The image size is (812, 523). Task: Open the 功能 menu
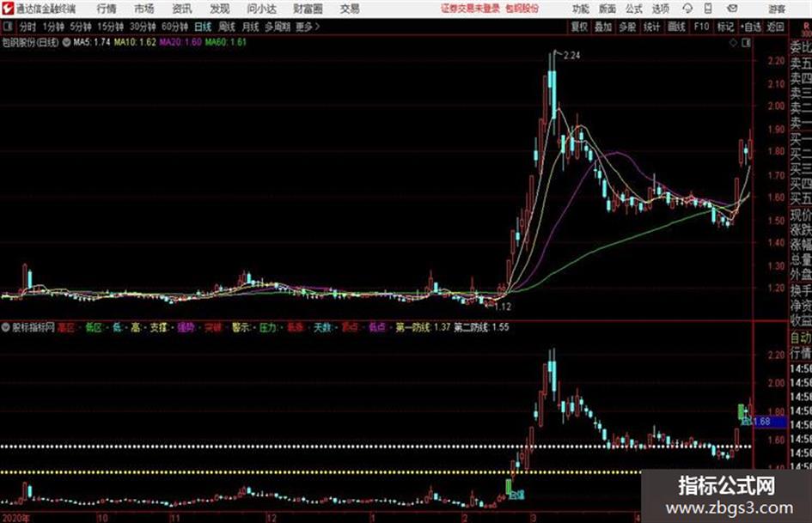[x=581, y=9]
